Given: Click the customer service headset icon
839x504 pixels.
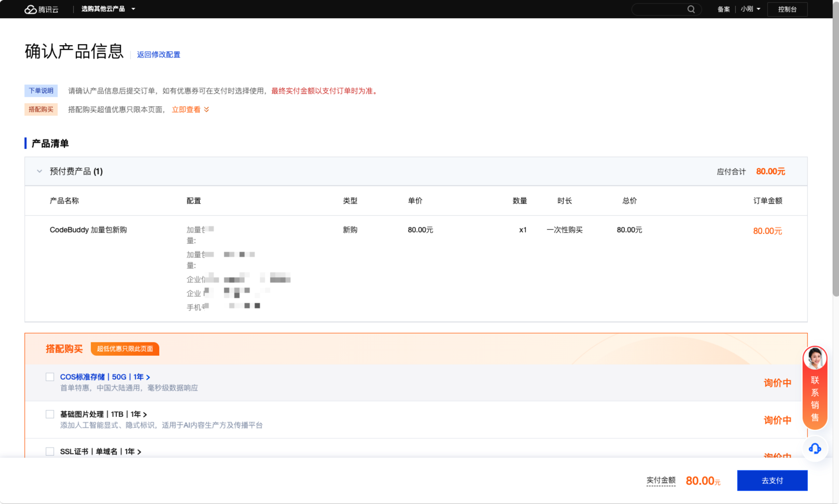Looking at the screenshot, I should pyautogui.click(x=815, y=449).
